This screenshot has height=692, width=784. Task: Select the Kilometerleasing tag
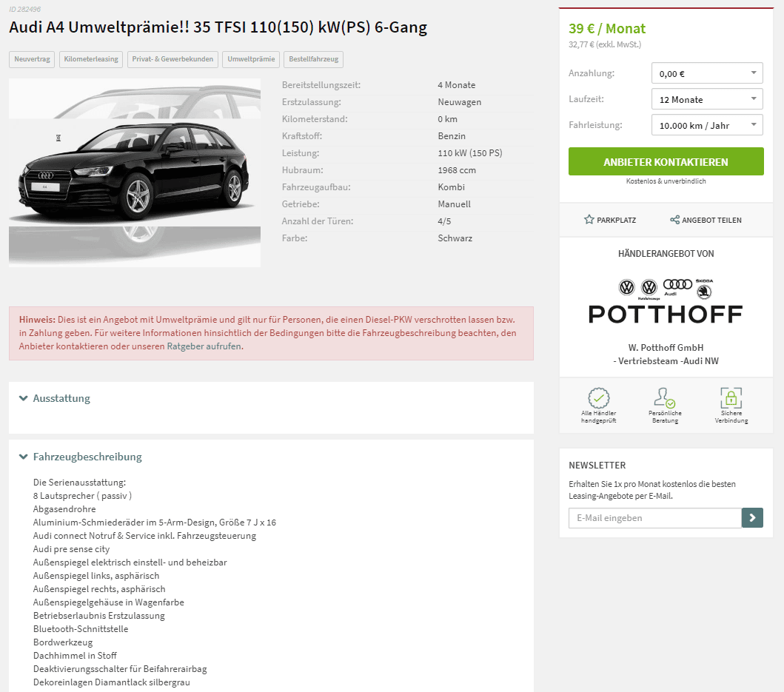91,59
